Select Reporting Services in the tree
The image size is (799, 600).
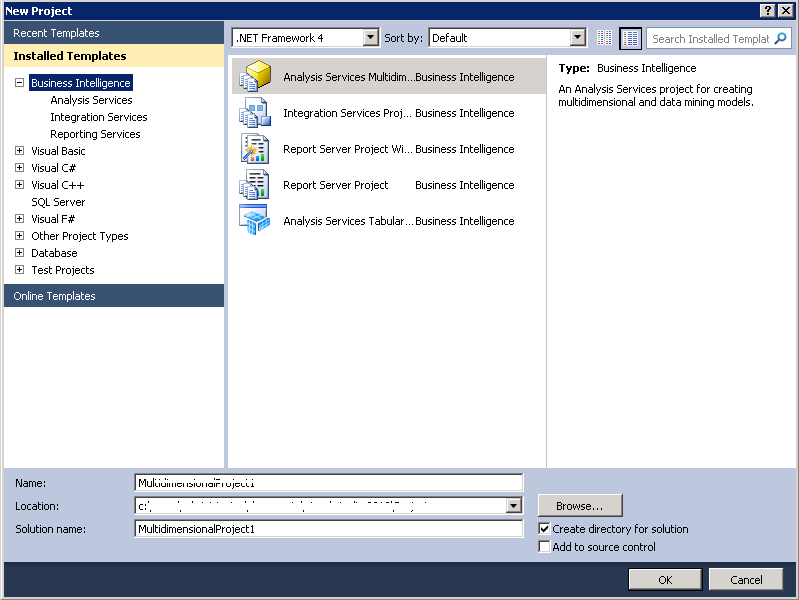click(95, 134)
